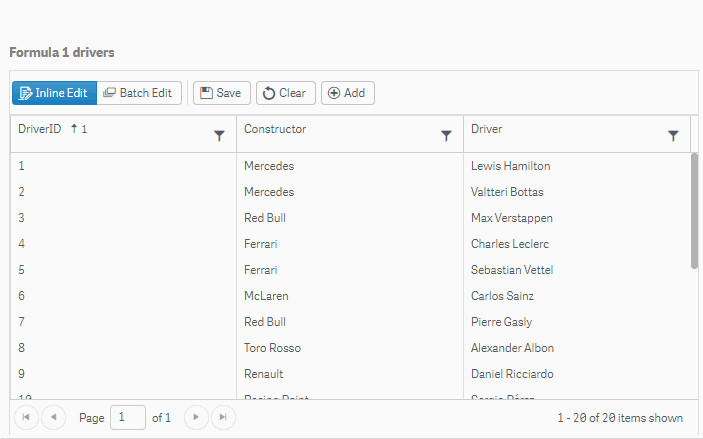Screen dimensions: 703x439
Task: Add a new row with Add
Action: point(347,93)
